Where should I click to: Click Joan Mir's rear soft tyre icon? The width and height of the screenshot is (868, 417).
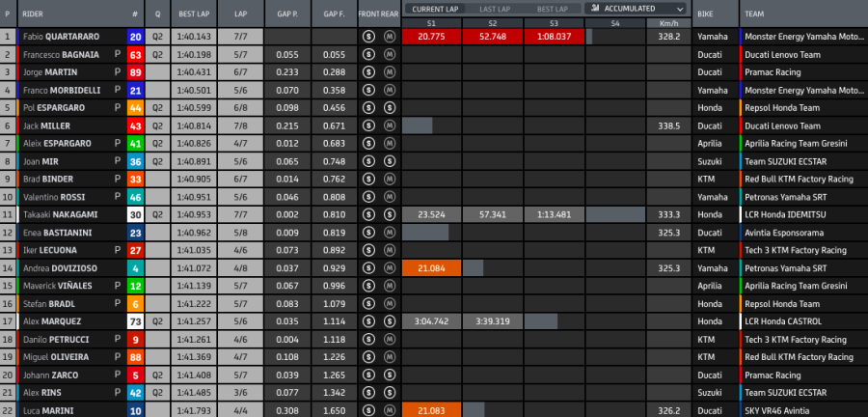[389, 160]
